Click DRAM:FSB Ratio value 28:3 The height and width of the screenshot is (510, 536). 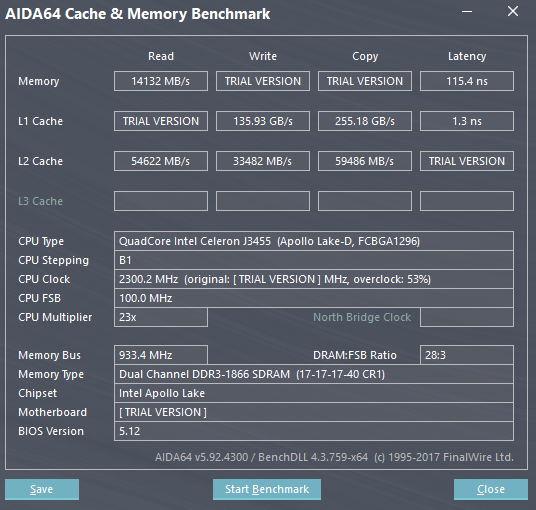[467, 355]
